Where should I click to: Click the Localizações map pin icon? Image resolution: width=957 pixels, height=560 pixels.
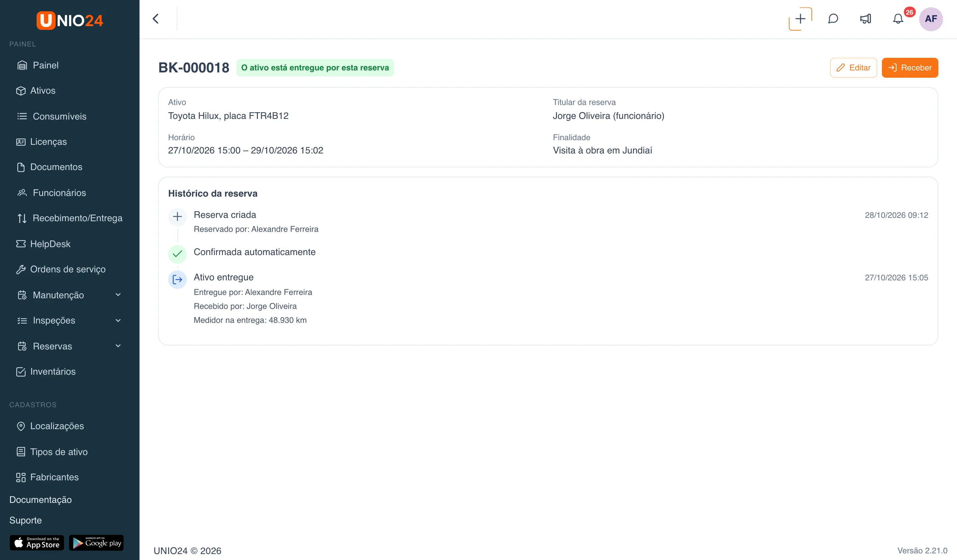coord(21,426)
